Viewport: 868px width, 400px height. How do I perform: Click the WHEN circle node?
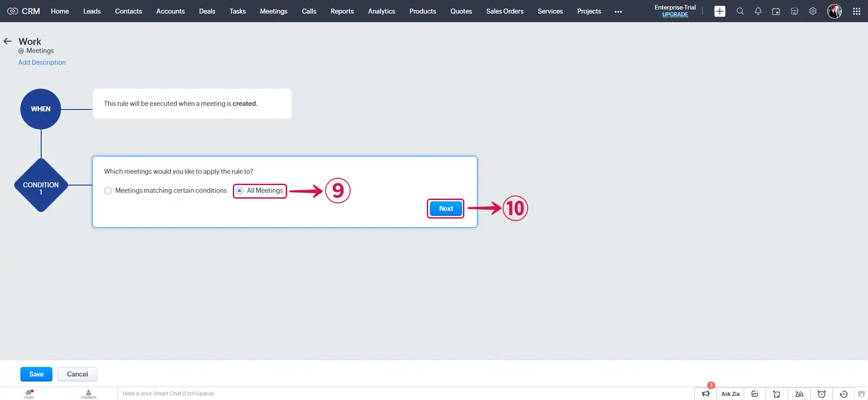click(41, 109)
